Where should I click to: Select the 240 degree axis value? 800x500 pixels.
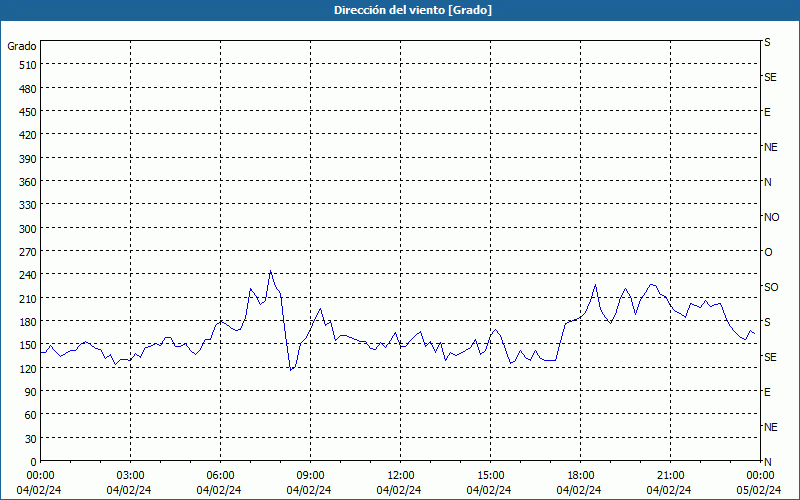click(x=28, y=275)
